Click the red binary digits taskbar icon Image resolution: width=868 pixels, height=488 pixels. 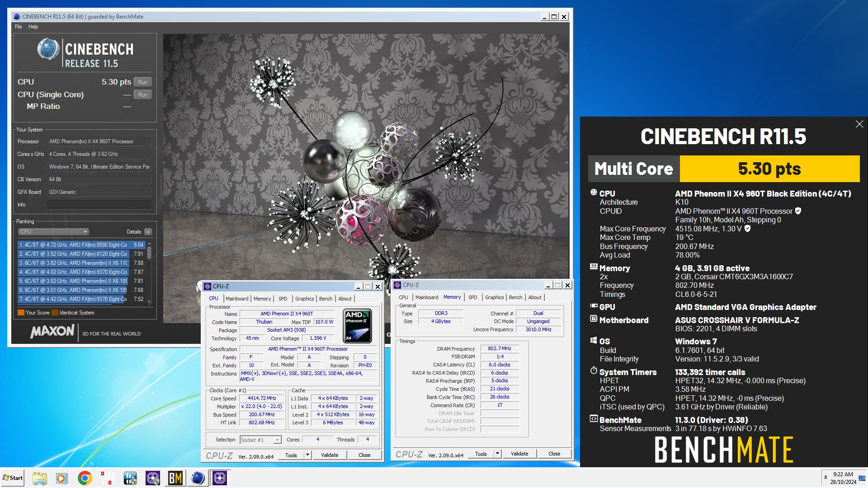point(108,478)
